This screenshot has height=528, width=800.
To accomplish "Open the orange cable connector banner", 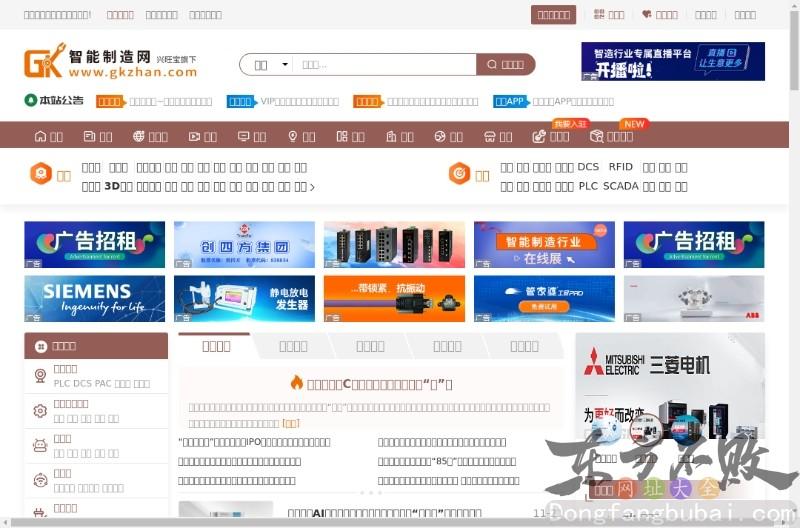I will click(x=394, y=299).
